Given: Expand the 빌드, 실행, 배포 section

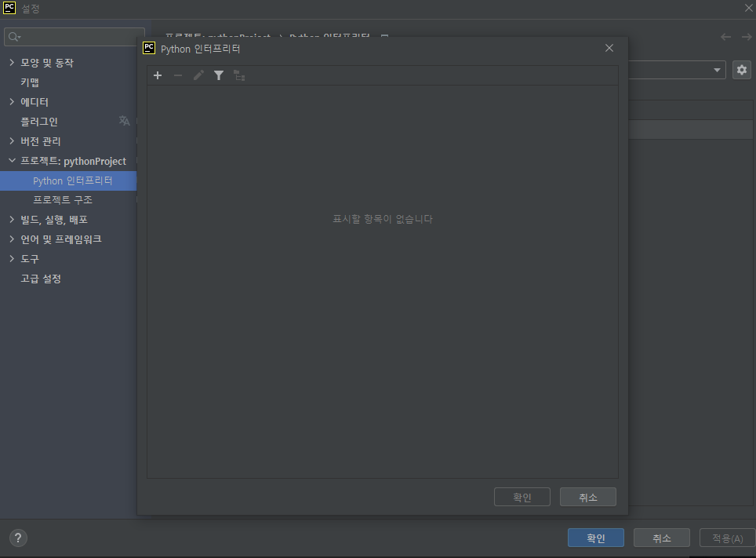Looking at the screenshot, I should tap(12, 219).
